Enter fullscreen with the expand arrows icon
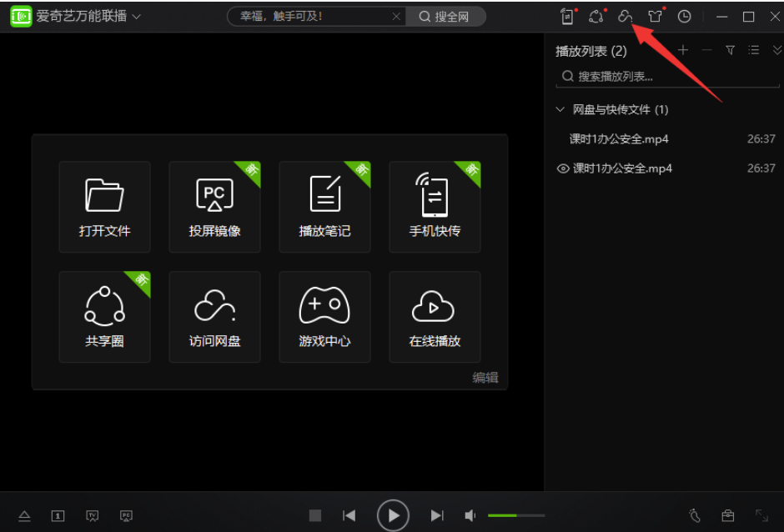The image size is (784, 532). (761, 515)
